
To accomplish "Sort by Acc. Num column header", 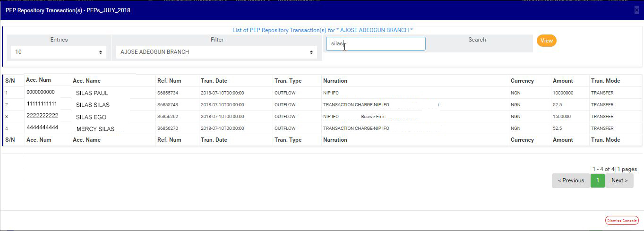I will (x=38, y=80).
